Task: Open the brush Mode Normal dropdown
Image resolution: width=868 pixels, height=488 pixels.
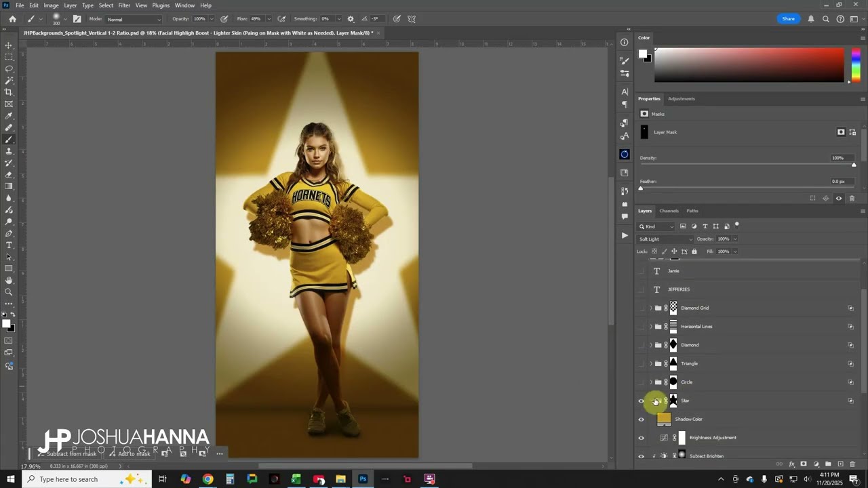Action: (x=134, y=19)
